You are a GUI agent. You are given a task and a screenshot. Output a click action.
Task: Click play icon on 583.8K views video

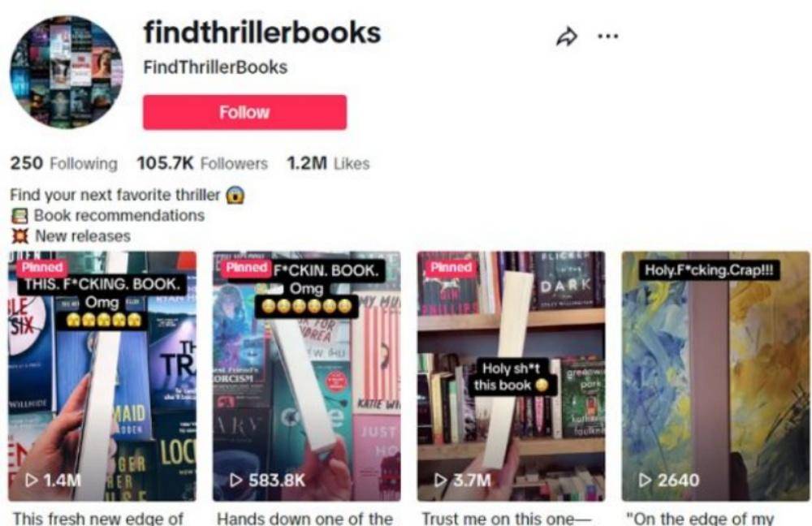236,481
